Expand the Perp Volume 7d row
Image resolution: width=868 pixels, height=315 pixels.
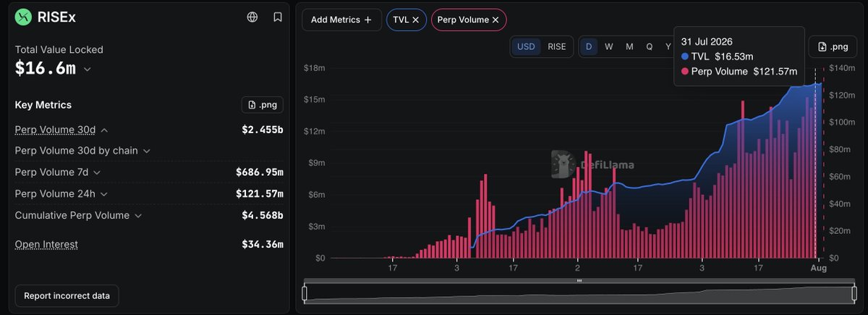coord(97,172)
